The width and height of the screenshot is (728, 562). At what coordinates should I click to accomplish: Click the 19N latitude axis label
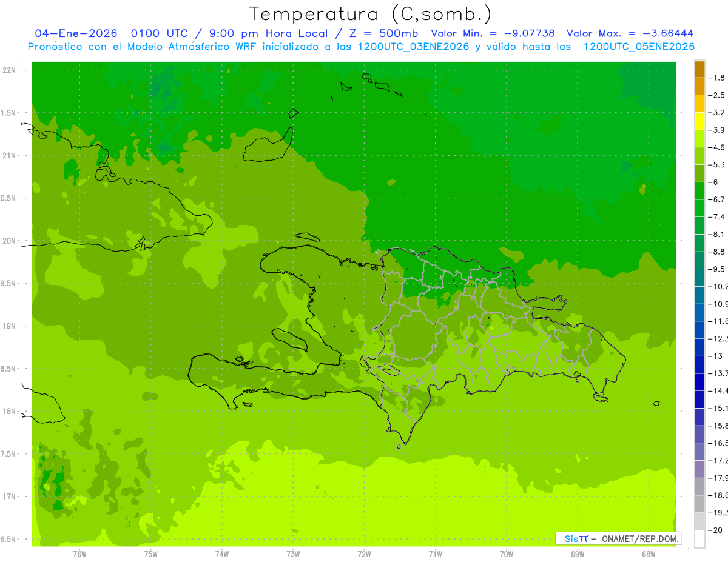10,326
